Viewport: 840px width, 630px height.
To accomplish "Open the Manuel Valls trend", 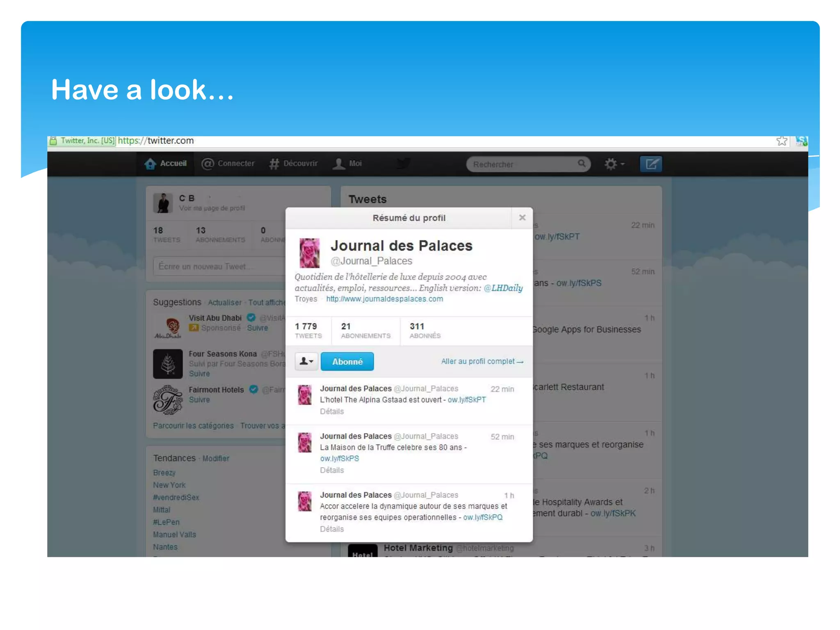I will tap(174, 535).
